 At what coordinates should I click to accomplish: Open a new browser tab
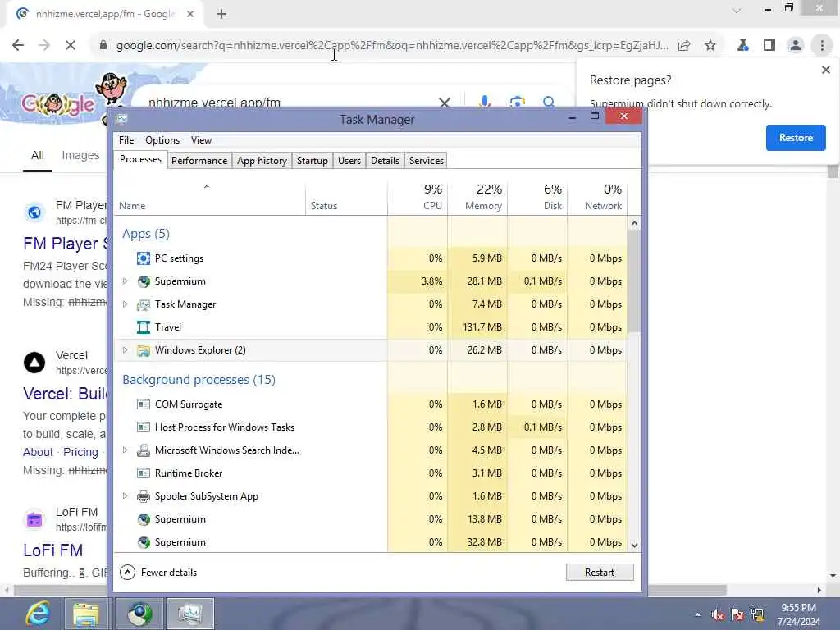point(221,14)
